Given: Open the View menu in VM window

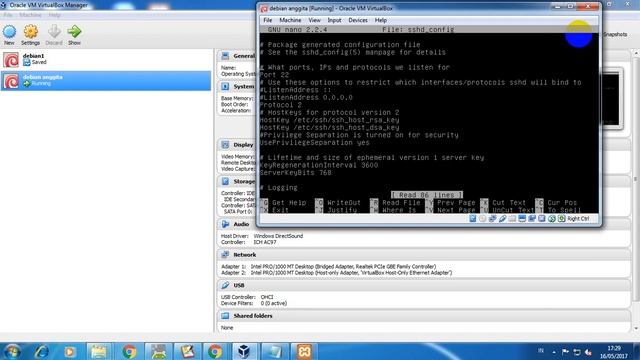Looking at the screenshot, I should [x=314, y=20].
